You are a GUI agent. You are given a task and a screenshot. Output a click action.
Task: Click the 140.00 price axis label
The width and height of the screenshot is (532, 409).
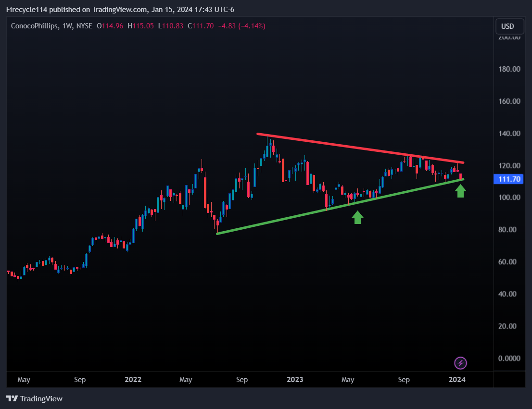pos(509,134)
